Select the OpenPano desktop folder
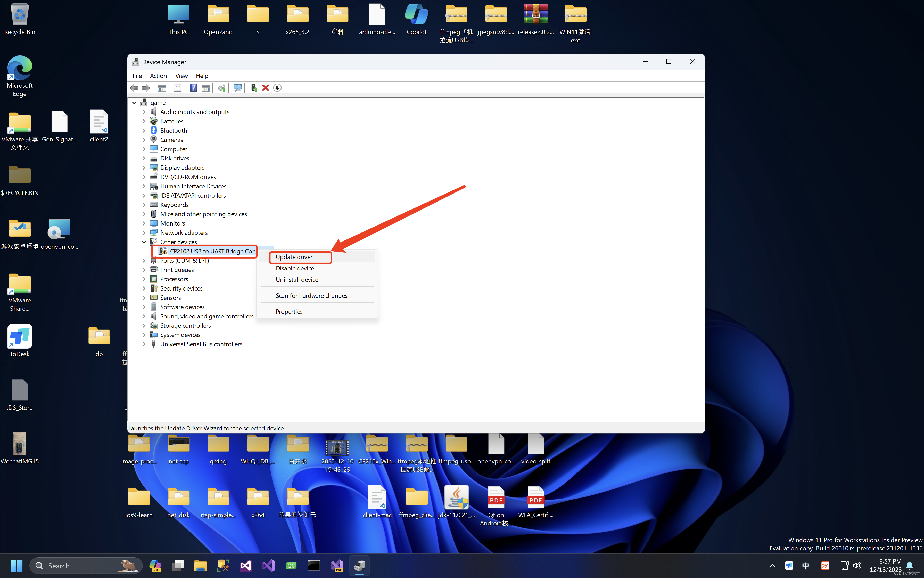This screenshot has width=924, height=578. [218, 19]
